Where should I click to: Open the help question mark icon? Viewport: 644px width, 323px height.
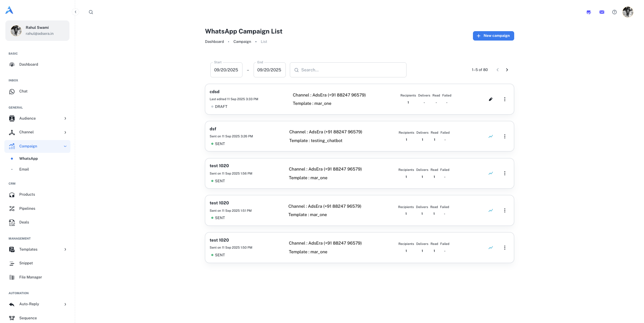point(614,12)
